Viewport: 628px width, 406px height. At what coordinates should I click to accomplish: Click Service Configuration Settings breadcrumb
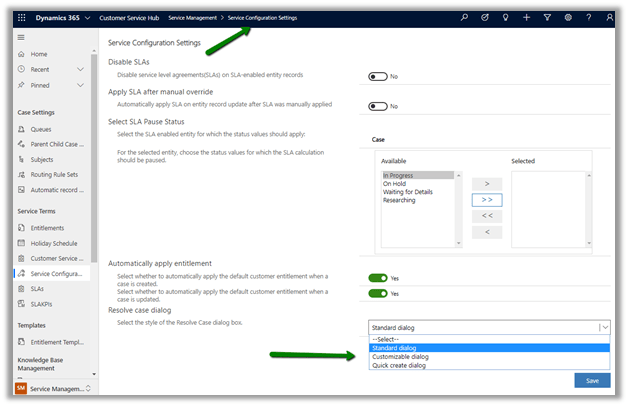click(x=262, y=18)
